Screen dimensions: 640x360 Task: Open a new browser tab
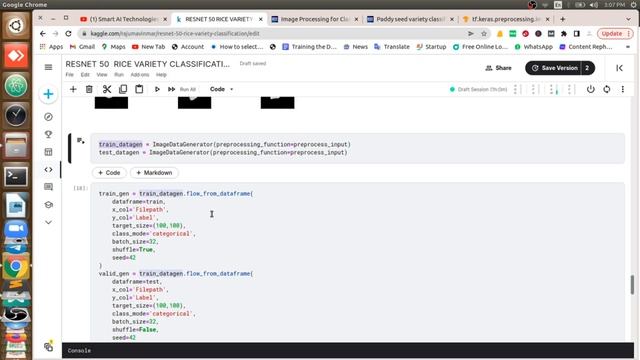(562, 19)
